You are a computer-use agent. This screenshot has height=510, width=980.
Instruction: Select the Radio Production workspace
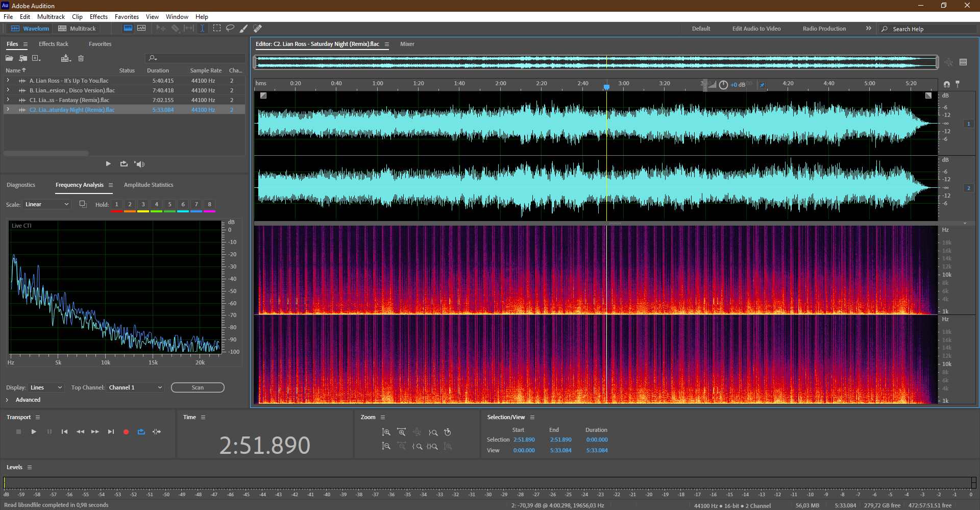(824, 29)
